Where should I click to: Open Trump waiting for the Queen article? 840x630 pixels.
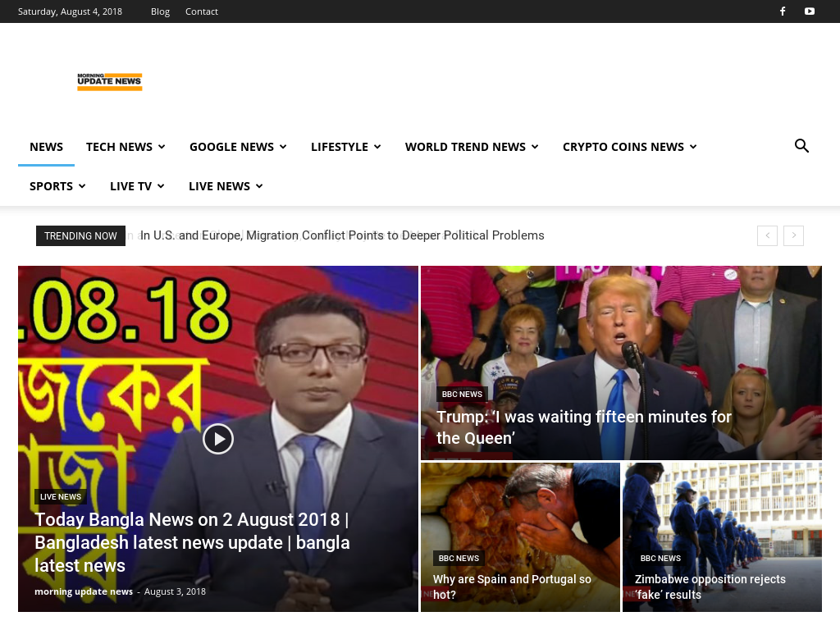(584, 427)
